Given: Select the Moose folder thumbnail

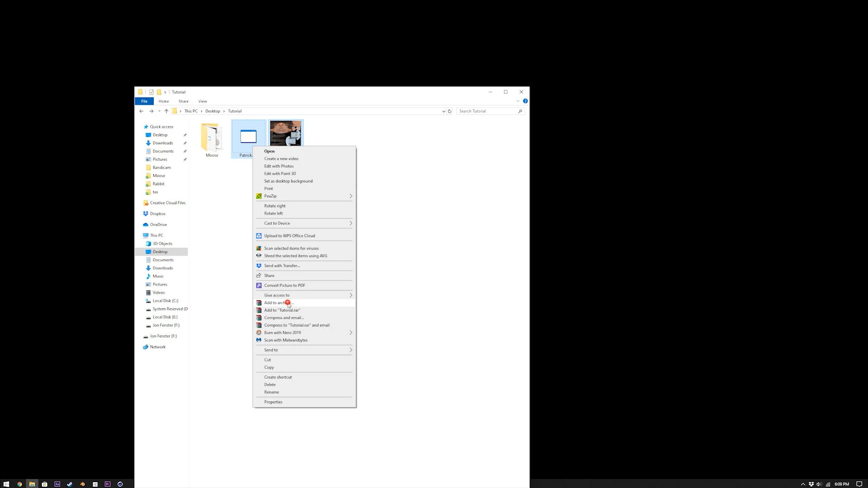Looking at the screenshot, I should pos(212,137).
